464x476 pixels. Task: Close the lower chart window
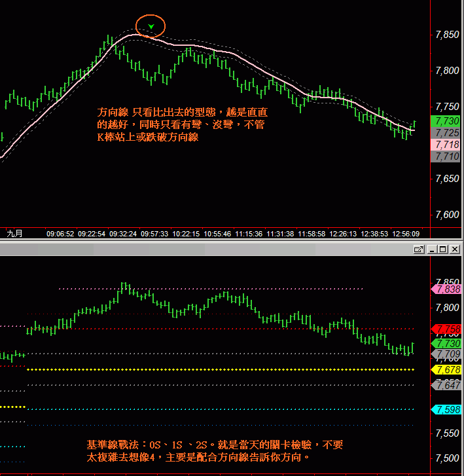click(x=455, y=249)
